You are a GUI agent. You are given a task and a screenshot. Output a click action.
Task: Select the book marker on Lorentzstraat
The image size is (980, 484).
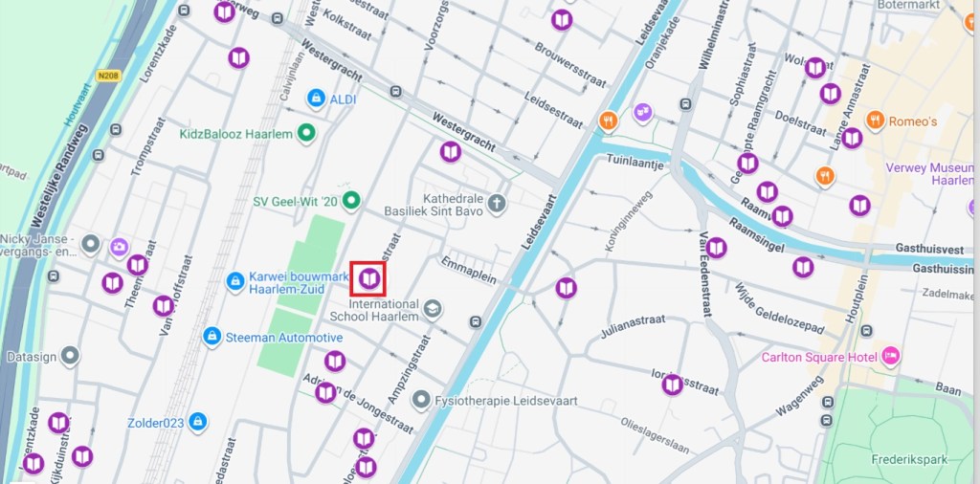[x=673, y=385]
